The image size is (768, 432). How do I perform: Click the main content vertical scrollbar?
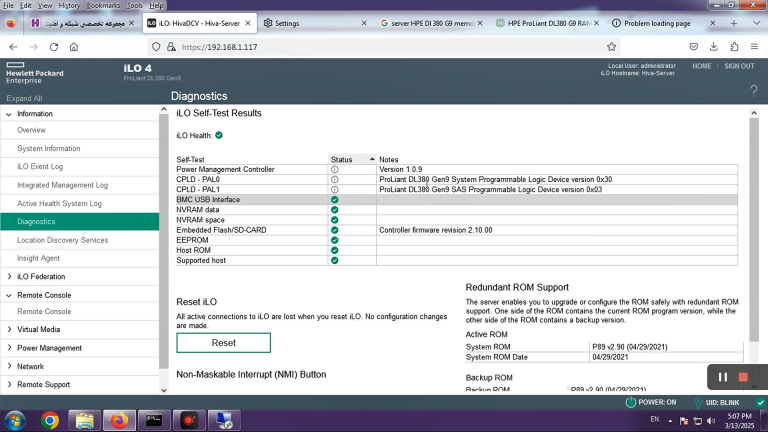754,230
